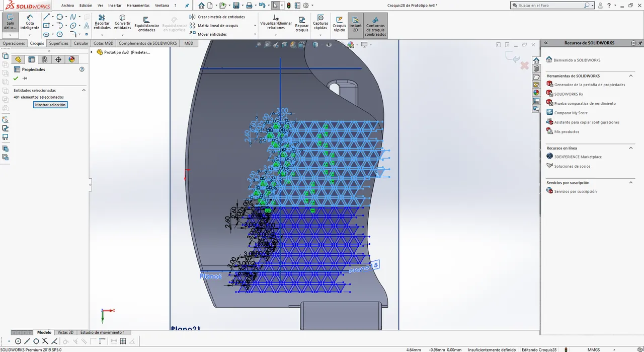Viewport: 644px width, 352px height.
Task: Select Equidistanciar entidades tool
Action: tap(146, 24)
